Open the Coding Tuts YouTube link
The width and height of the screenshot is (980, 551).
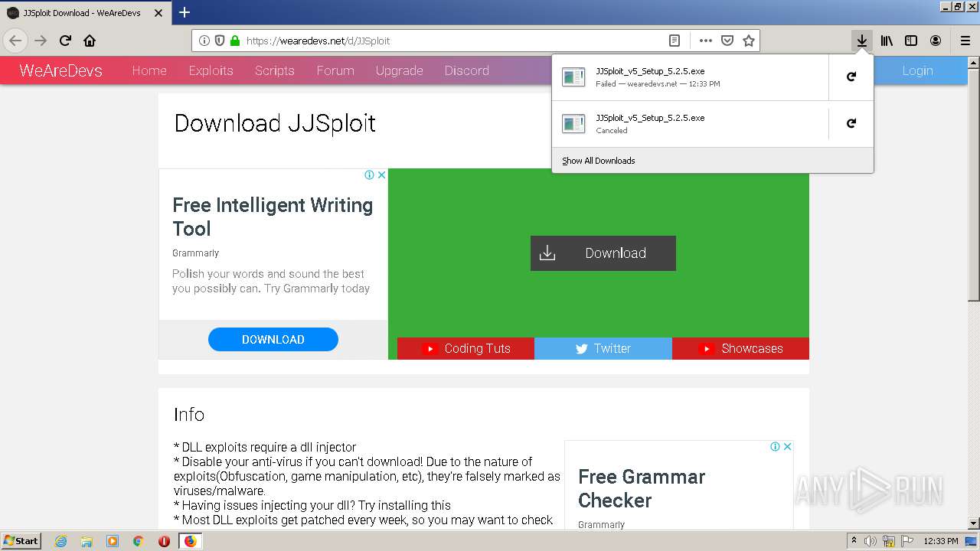pos(465,348)
